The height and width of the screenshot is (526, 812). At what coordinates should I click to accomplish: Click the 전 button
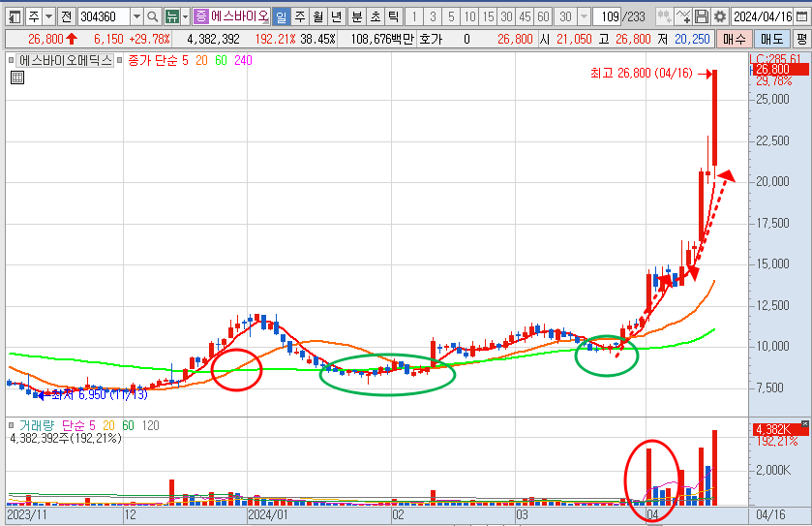point(66,17)
